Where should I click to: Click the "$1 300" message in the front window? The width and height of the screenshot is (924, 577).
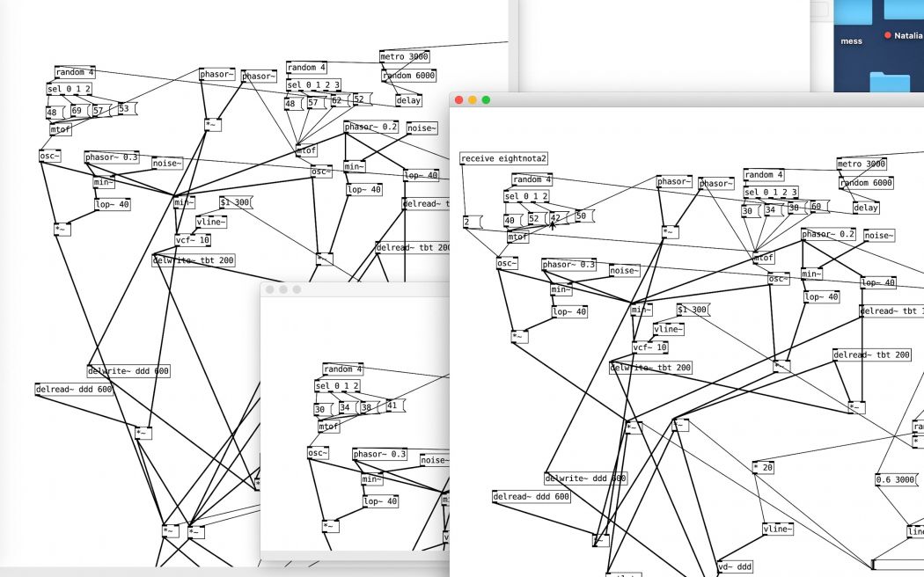(693, 310)
